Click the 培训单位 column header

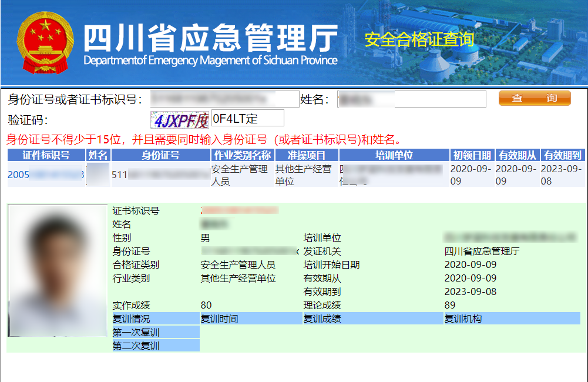[394, 155]
